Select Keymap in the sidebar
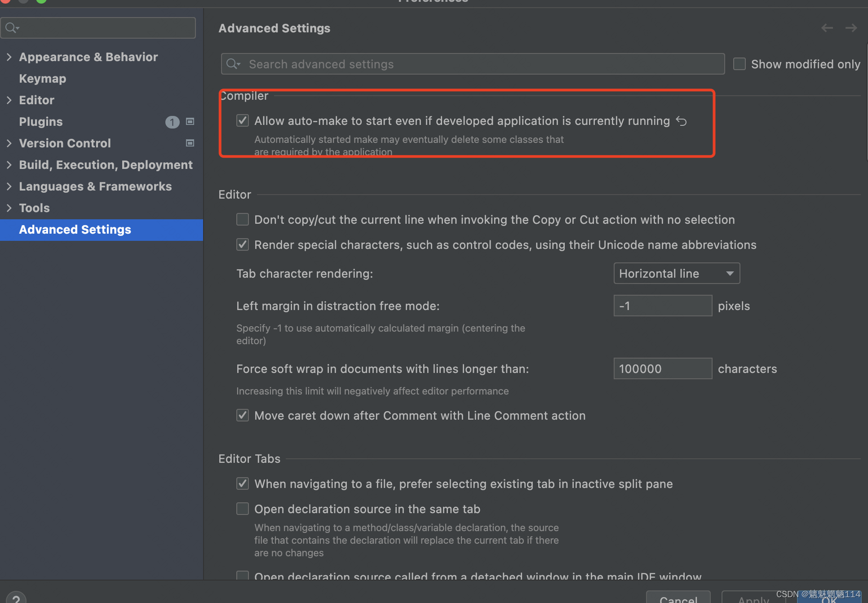868x603 pixels. [x=42, y=79]
